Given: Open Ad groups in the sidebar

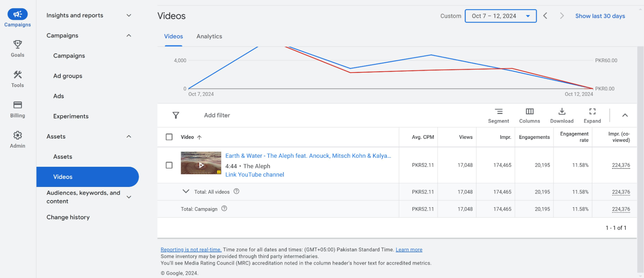Looking at the screenshot, I should [x=68, y=76].
